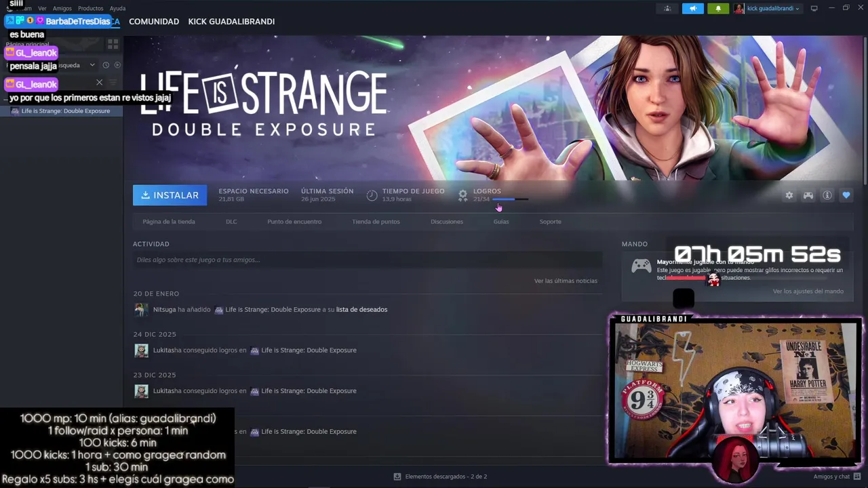Image resolution: width=868 pixels, height=488 pixels.
Task: Click the achievements progress bar
Action: pyautogui.click(x=511, y=199)
